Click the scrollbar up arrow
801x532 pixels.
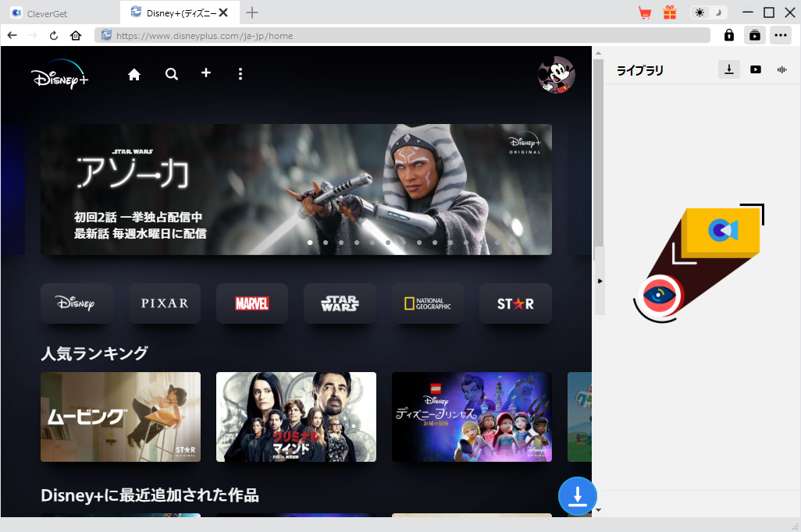point(598,53)
